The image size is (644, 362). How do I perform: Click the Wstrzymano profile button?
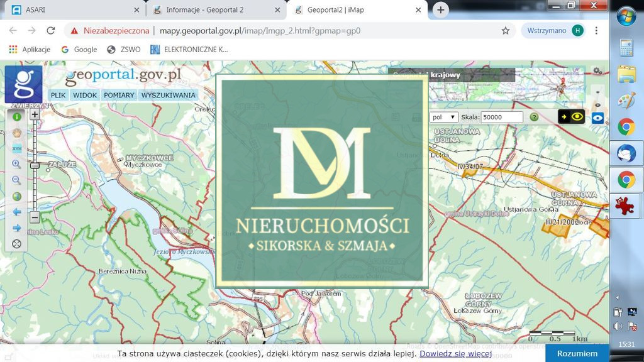(553, 31)
